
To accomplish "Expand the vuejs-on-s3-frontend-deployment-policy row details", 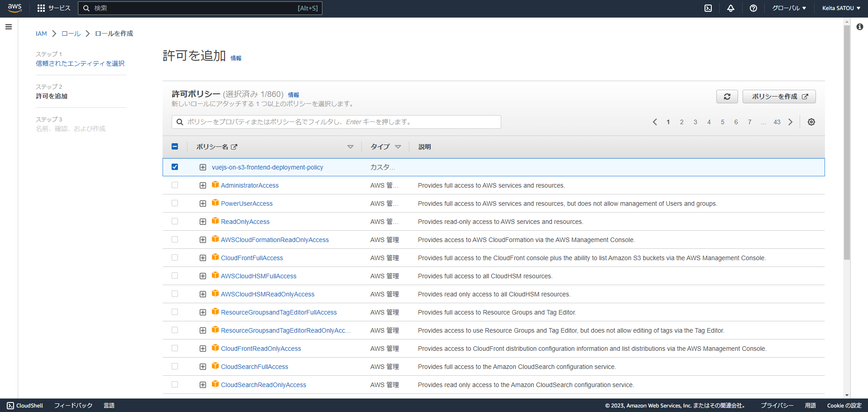I will [x=203, y=167].
